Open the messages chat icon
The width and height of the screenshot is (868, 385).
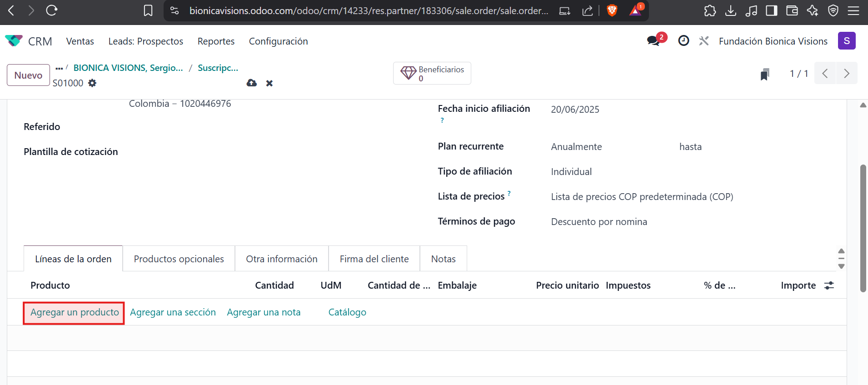[x=654, y=41]
